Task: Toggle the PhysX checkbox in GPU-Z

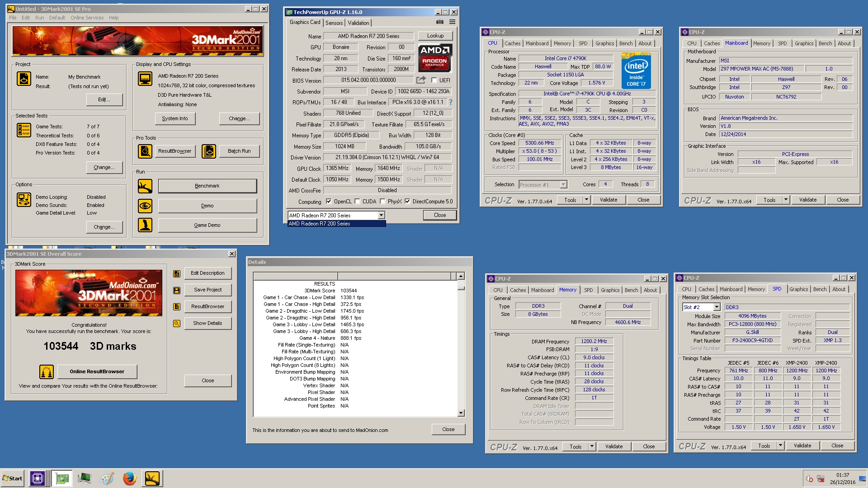Action: (x=382, y=202)
